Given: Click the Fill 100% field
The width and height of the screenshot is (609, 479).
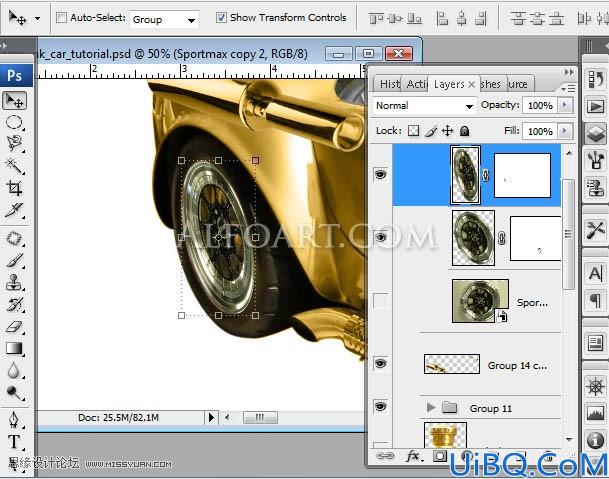Looking at the screenshot, I should point(540,131).
